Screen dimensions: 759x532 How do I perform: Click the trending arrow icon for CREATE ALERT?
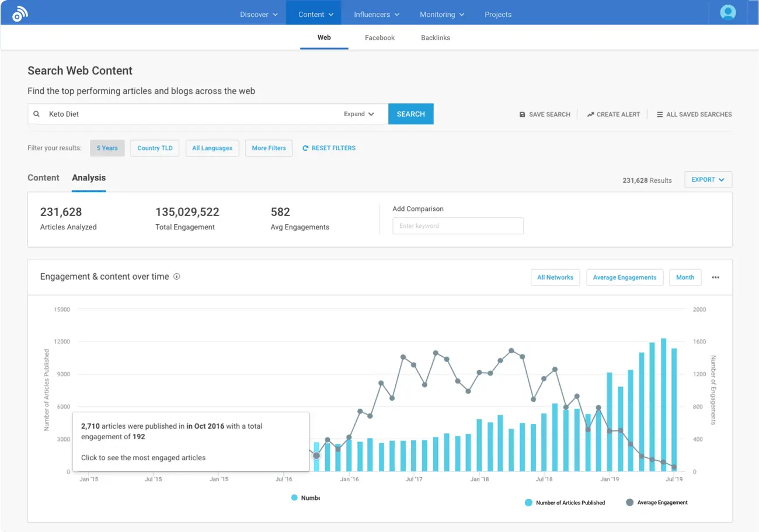point(591,114)
